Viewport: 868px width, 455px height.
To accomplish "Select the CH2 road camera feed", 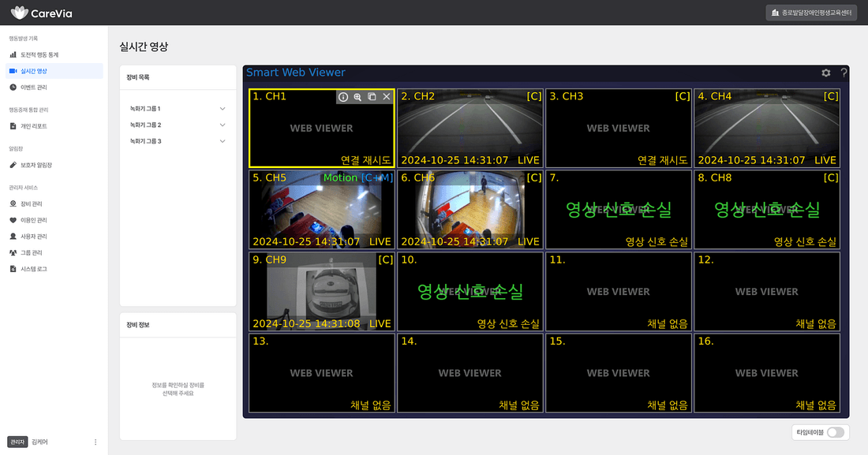I will coord(470,128).
